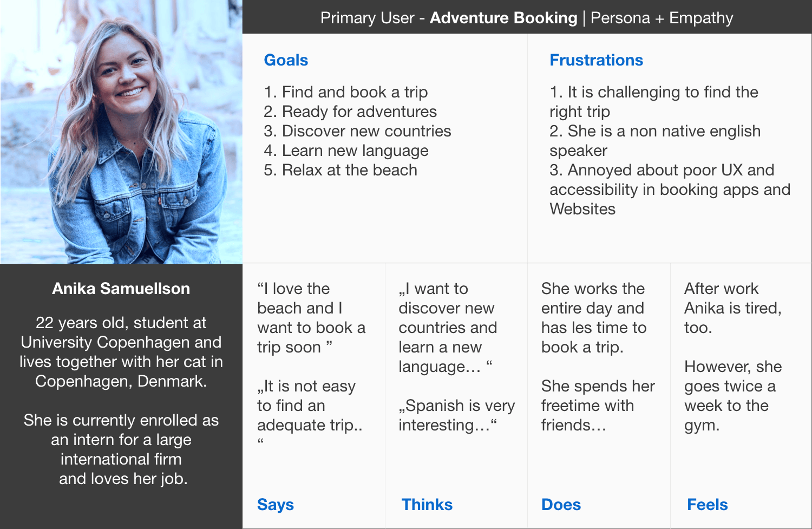This screenshot has height=529, width=812.
Task: Click the "Spanish is very interesting" quote
Action: [x=456, y=415]
